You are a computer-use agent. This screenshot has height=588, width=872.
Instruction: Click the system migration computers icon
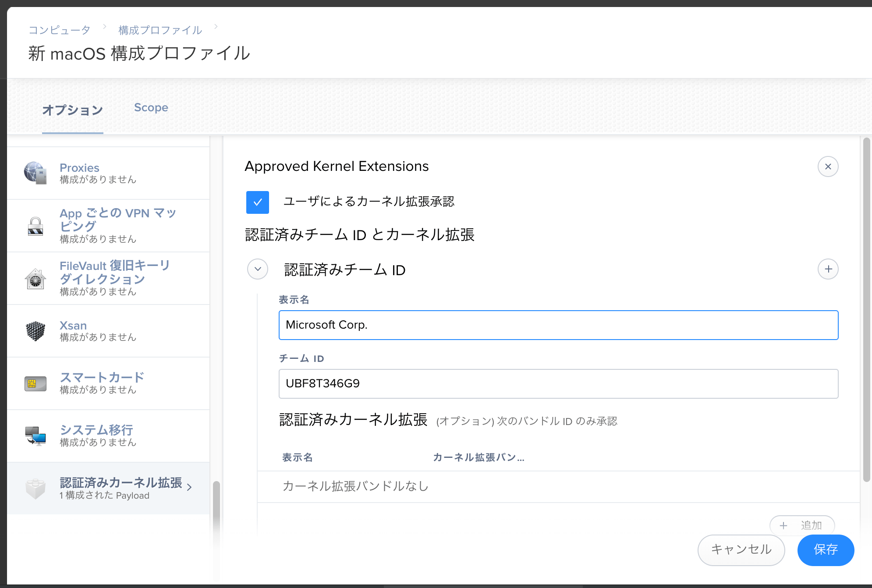(35, 436)
